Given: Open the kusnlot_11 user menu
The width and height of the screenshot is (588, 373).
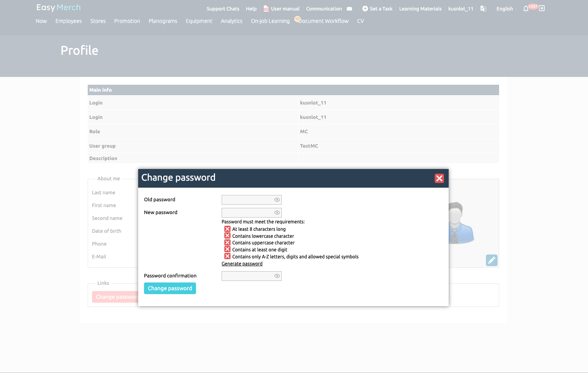Looking at the screenshot, I should 460,9.
